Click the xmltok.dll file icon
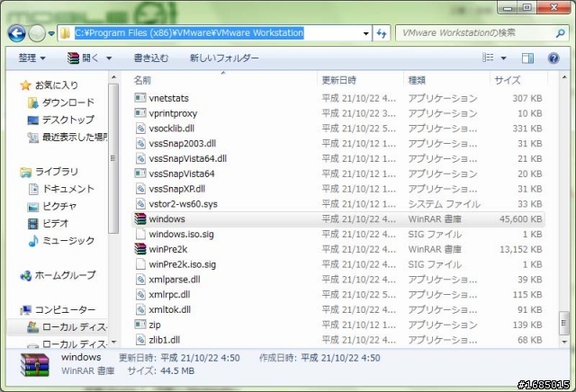This screenshot has width=576, height=392. (140, 309)
